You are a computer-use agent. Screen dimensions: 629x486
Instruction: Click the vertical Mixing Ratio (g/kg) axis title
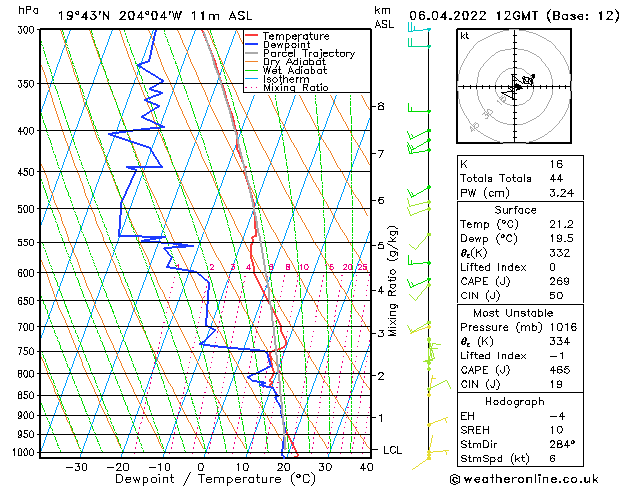pyautogui.click(x=392, y=281)
